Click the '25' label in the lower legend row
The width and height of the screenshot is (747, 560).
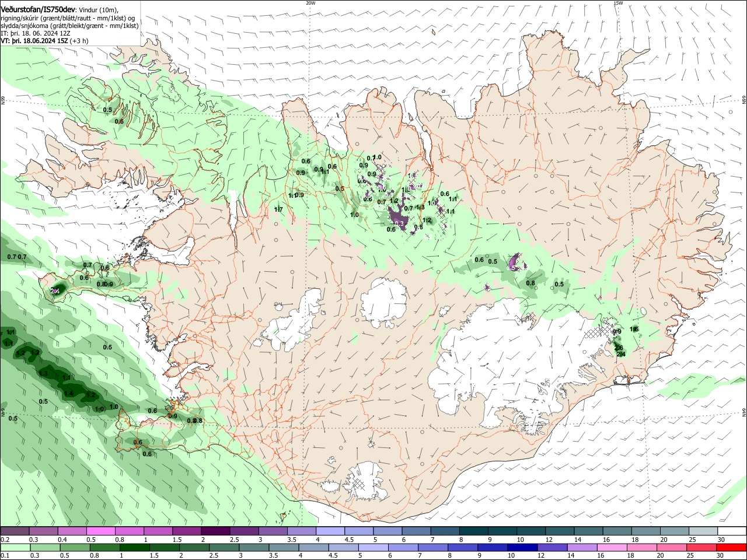(691, 556)
